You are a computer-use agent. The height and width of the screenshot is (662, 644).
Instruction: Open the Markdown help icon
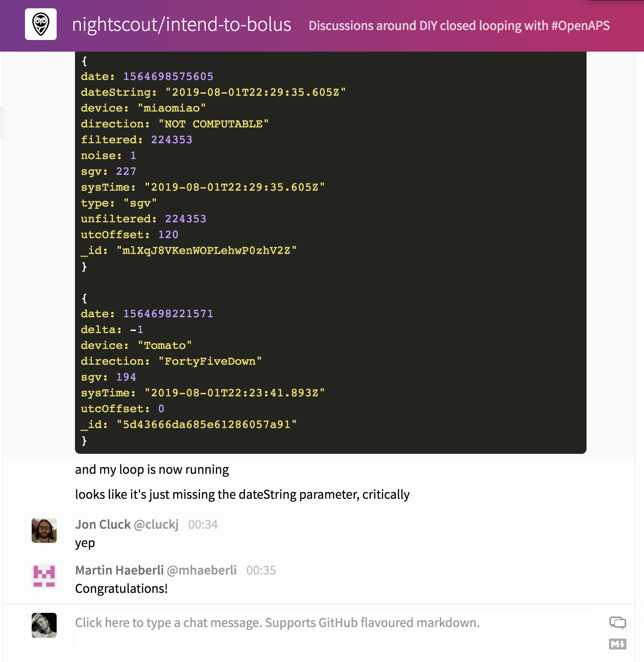click(x=618, y=644)
